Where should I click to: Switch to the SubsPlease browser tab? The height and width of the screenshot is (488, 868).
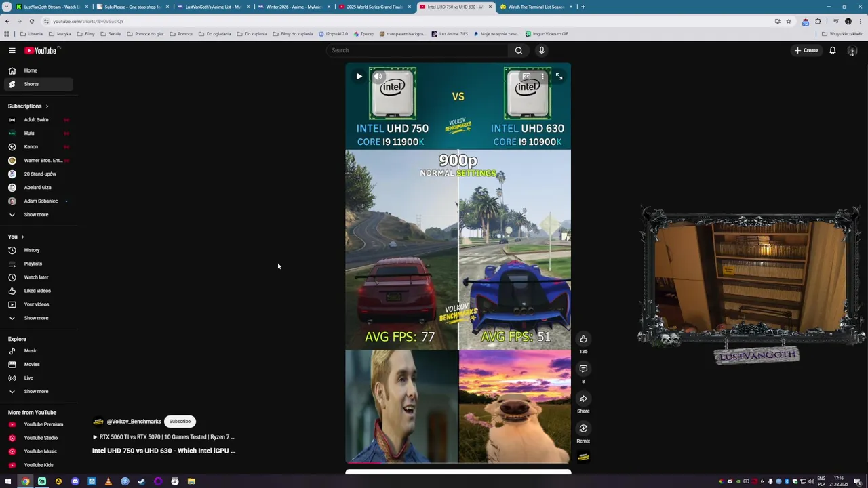pyautogui.click(x=132, y=7)
